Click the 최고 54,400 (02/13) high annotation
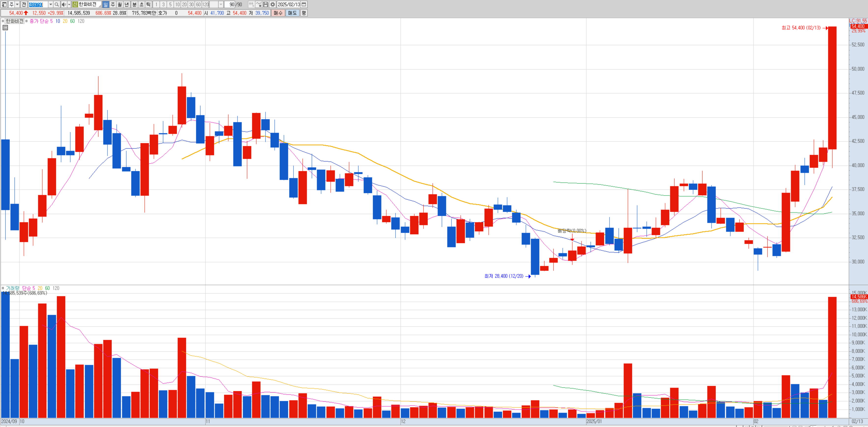This screenshot has height=427, width=868. point(801,27)
